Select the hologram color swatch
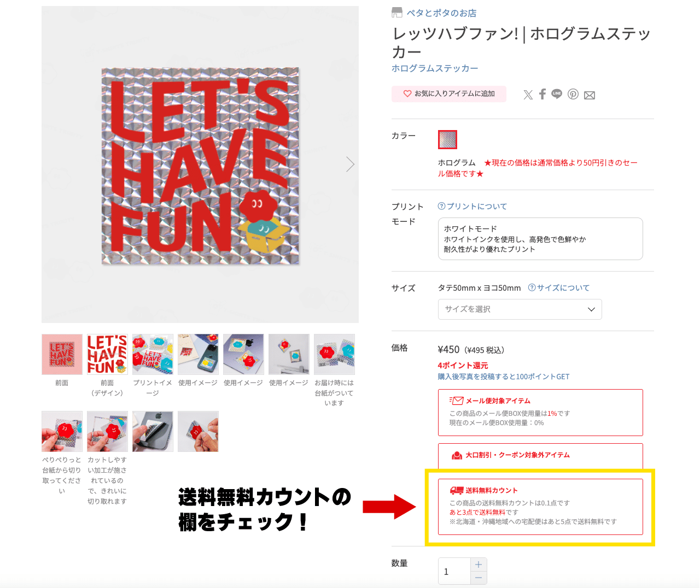 coord(447,139)
